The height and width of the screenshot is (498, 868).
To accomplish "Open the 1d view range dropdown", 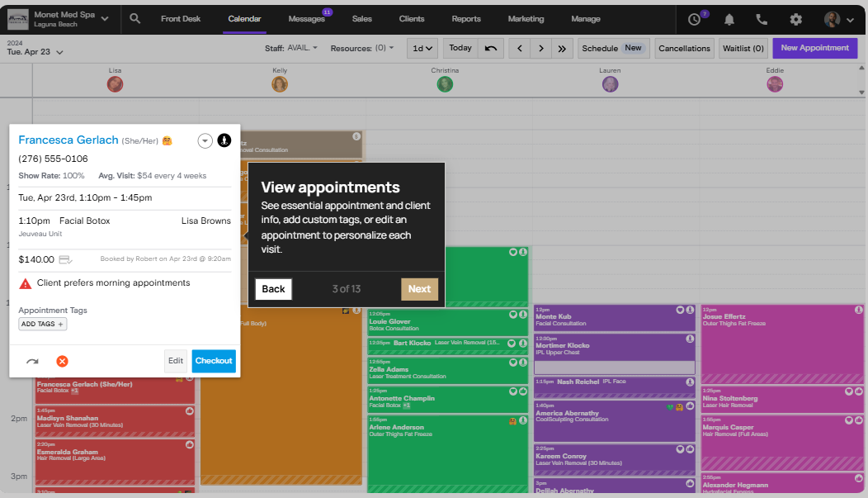I will pos(422,48).
